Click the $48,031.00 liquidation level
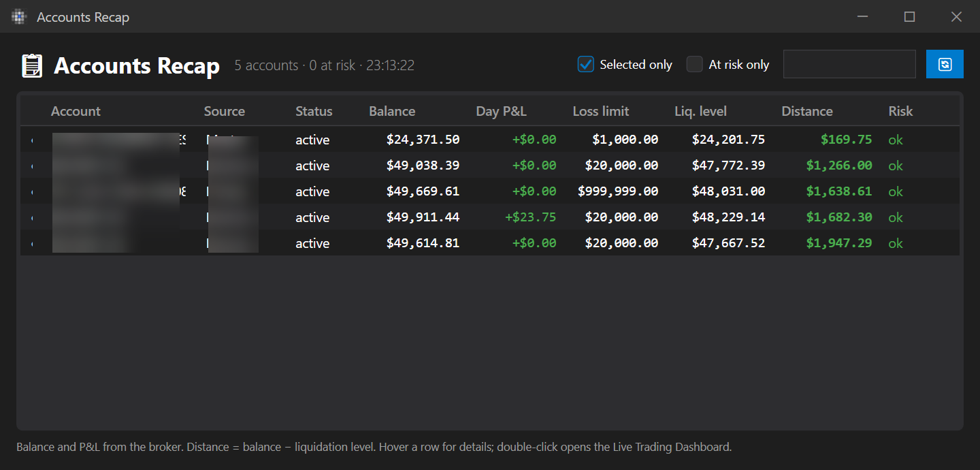The height and width of the screenshot is (470, 980). pos(728,191)
